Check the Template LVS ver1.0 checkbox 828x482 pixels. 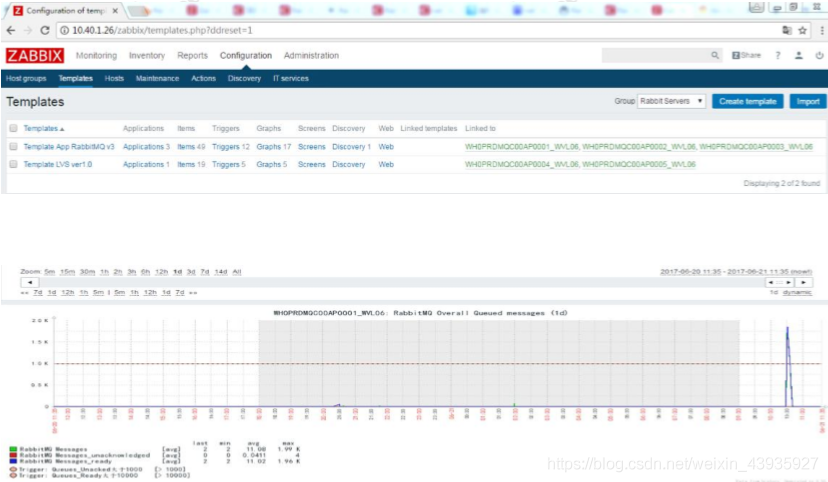coord(13,164)
